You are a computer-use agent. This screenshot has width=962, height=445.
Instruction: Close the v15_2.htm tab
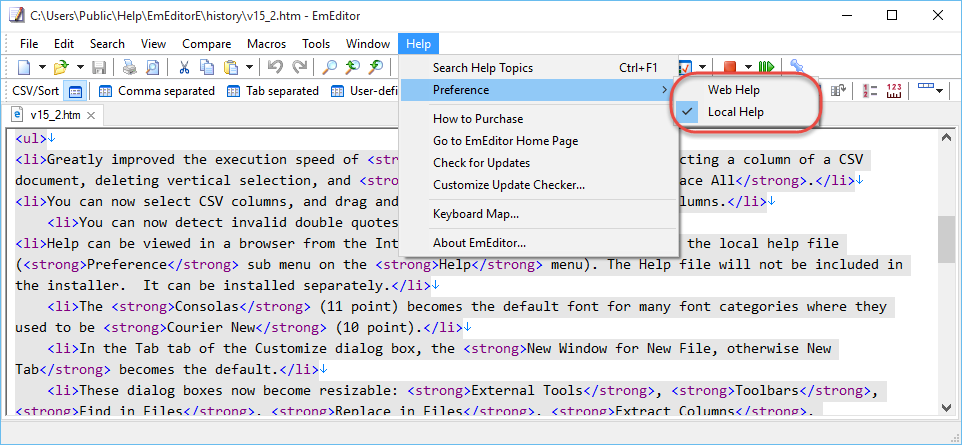point(91,115)
